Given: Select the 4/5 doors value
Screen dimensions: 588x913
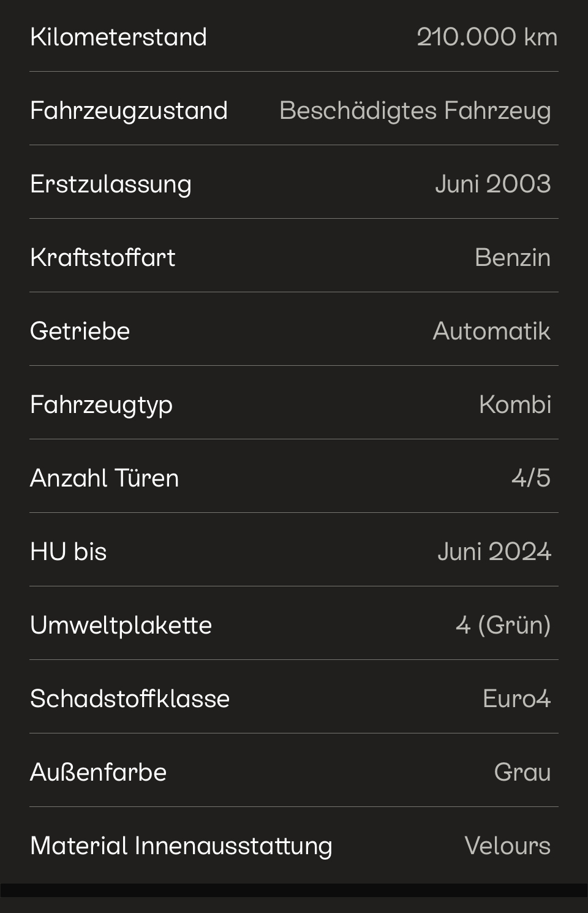Looking at the screenshot, I should point(530,479).
